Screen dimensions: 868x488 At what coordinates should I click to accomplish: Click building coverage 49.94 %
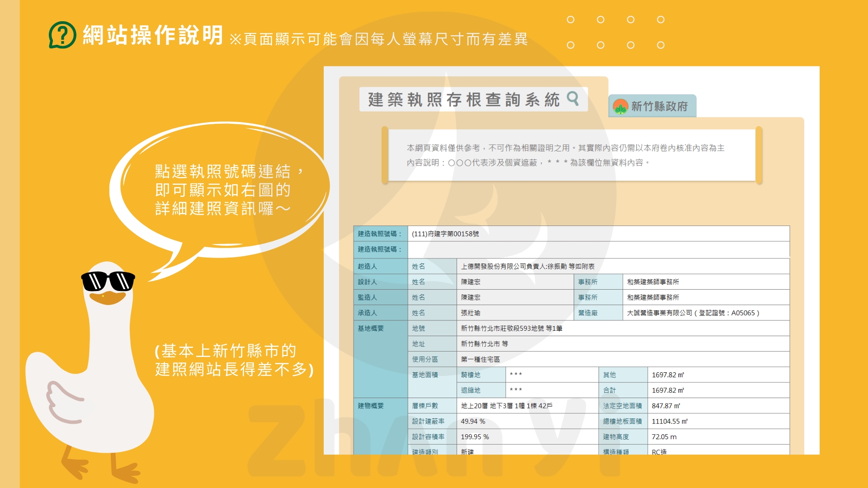473,421
